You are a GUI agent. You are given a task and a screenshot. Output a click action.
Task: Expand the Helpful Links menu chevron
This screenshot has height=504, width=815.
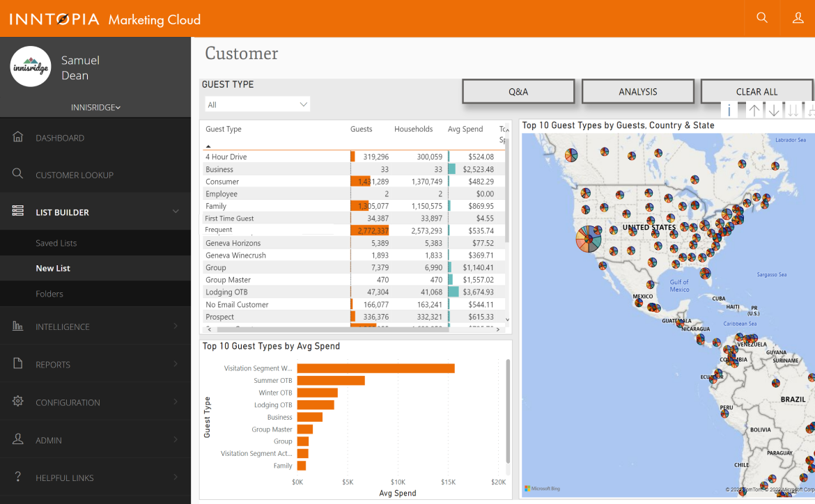pyautogui.click(x=176, y=478)
